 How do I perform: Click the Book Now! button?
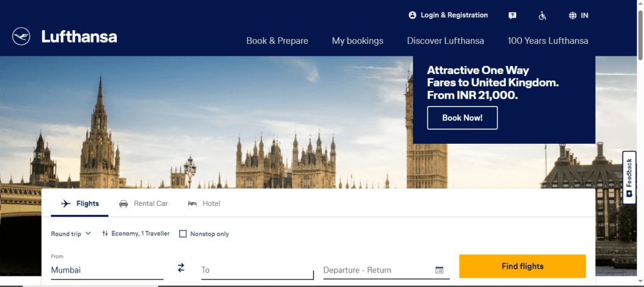(462, 117)
